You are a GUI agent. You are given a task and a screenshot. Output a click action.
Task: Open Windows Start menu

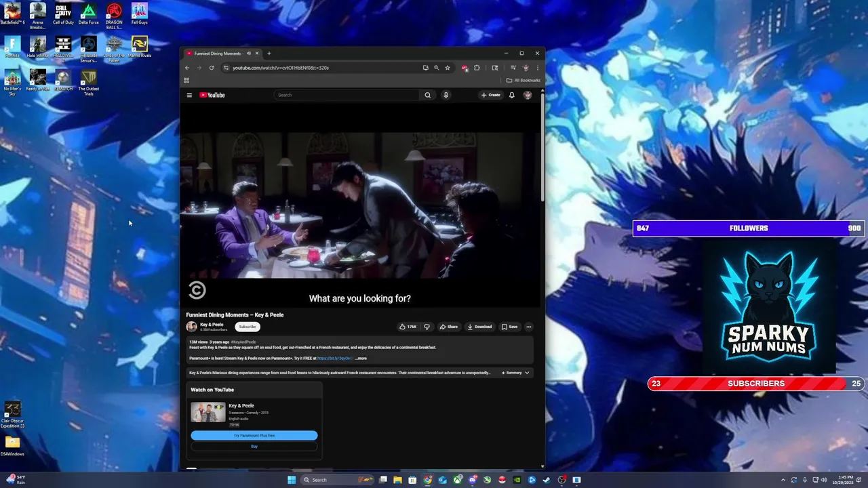292,480
